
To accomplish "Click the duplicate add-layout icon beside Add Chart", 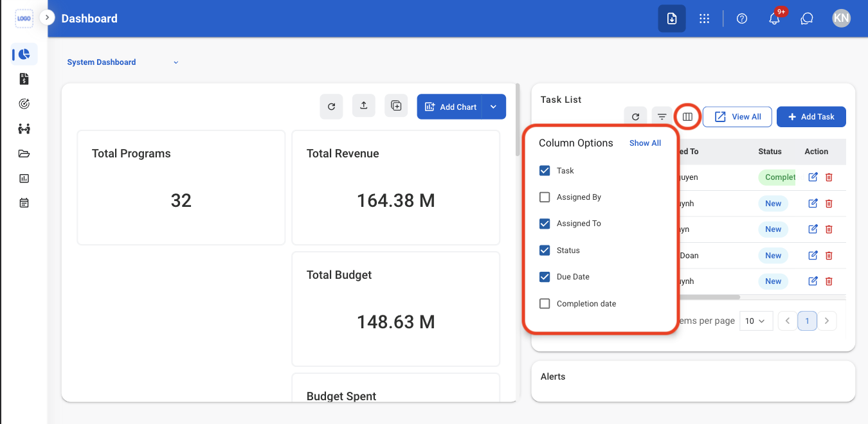I will coord(396,106).
